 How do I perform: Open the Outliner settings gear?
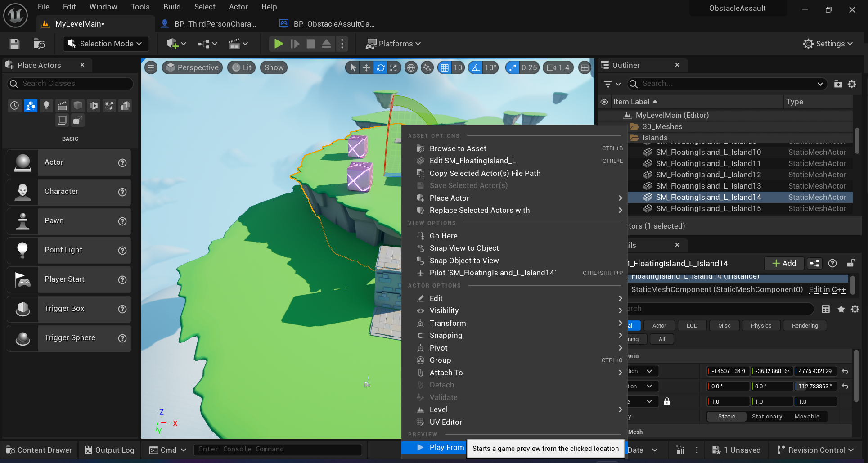(x=852, y=84)
